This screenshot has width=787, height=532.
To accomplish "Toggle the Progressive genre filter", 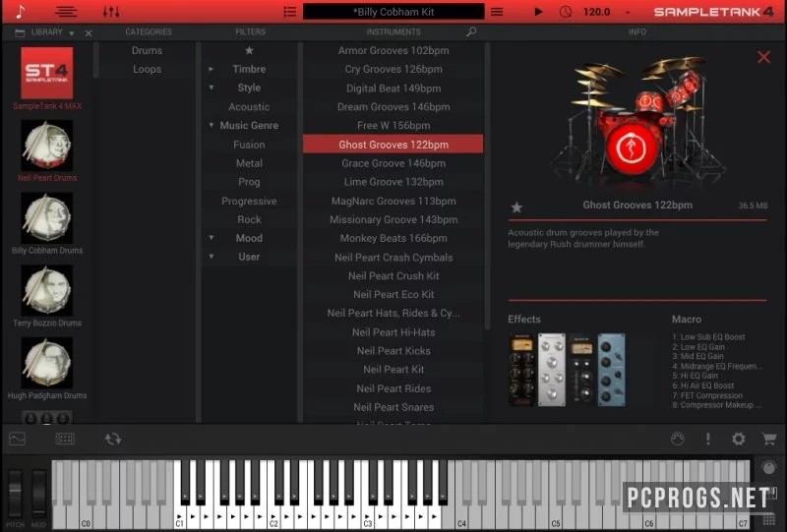I will [249, 201].
